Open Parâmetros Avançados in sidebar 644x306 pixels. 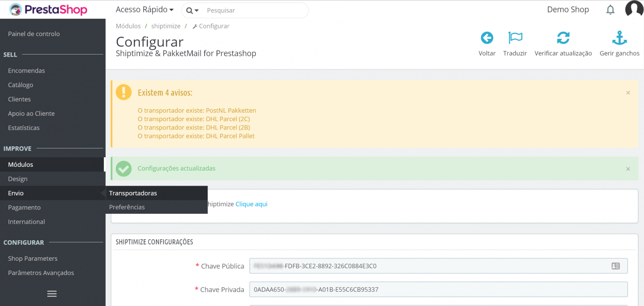point(41,273)
